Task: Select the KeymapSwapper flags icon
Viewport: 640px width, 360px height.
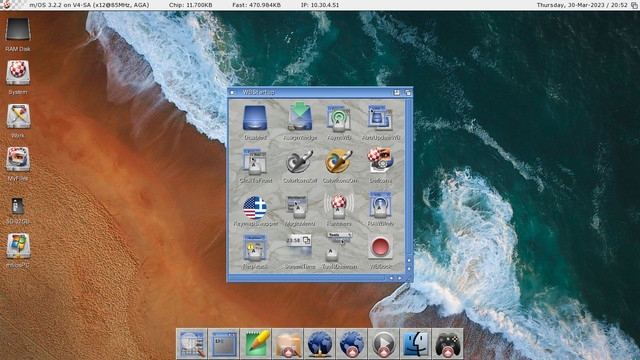Action: (255, 207)
